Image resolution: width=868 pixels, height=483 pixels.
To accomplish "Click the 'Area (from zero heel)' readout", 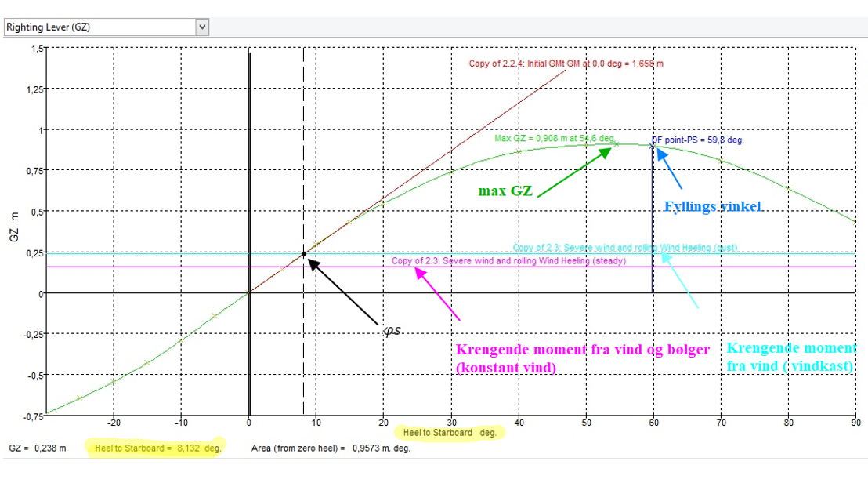I will pos(330,448).
